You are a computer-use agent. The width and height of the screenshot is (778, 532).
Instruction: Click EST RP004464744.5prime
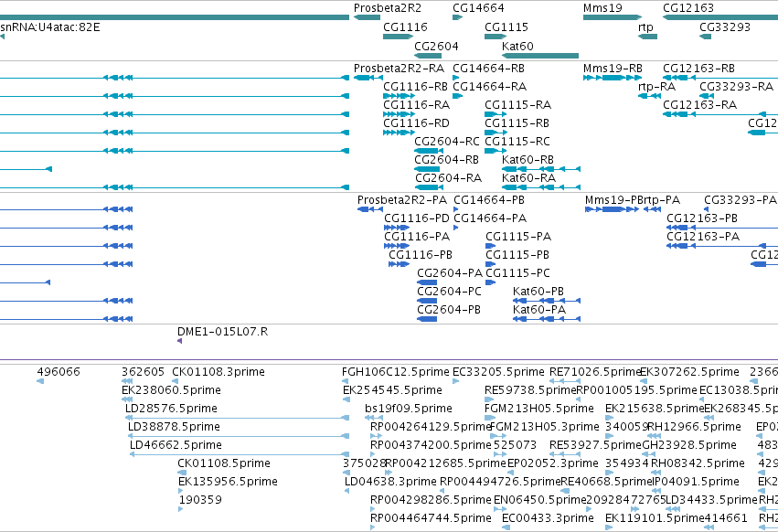point(431,518)
